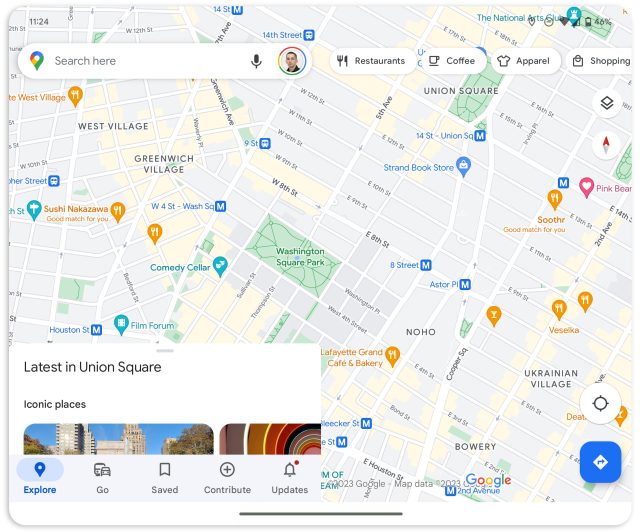The image size is (640, 532).
Task: Switch to the Go tab
Action: click(102, 478)
